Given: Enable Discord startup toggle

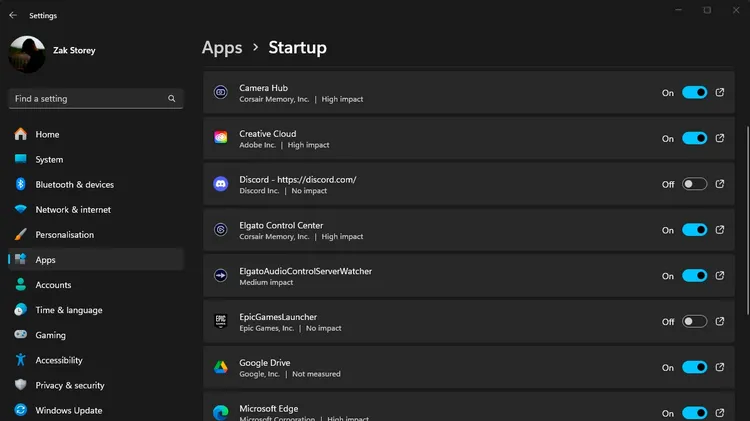Looking at the screenshot, I should 695,184.
